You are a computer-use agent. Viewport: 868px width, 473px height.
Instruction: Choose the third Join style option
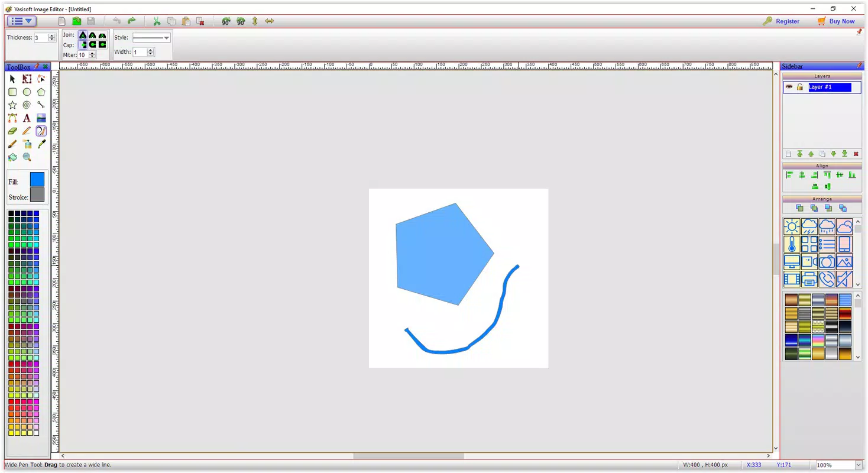102,35
